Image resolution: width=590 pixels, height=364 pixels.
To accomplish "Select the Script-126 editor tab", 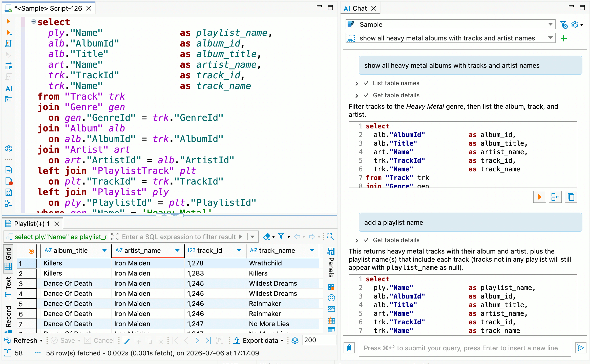I will tap(48, 8).
